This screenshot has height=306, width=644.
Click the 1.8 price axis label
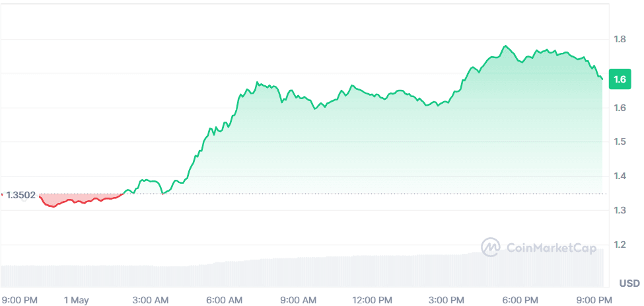(x=620, y=39)
